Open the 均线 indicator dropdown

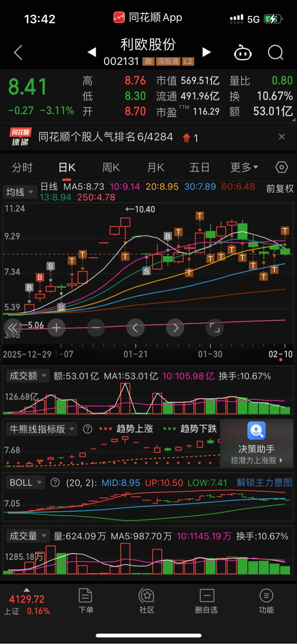[20, 192]
